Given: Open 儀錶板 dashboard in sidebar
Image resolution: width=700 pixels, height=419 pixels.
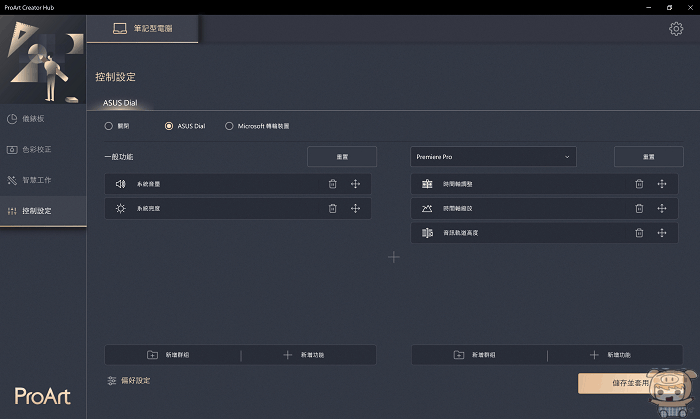Looking at the screenshot, I should coord(43,119).
